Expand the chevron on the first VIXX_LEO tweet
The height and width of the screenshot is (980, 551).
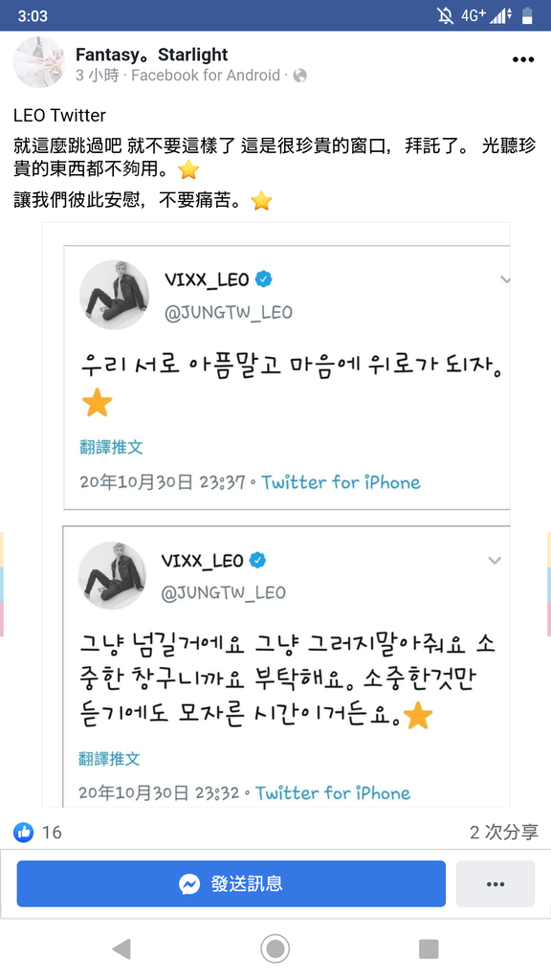pyautogui.click(x=505, y=279)
